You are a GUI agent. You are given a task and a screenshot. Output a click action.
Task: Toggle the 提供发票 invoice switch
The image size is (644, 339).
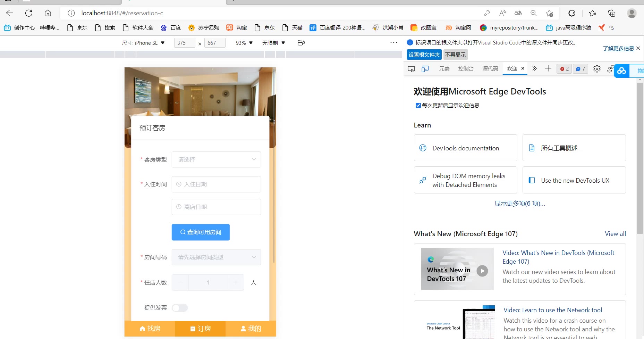pyautogui.click(x=180, y=308)
